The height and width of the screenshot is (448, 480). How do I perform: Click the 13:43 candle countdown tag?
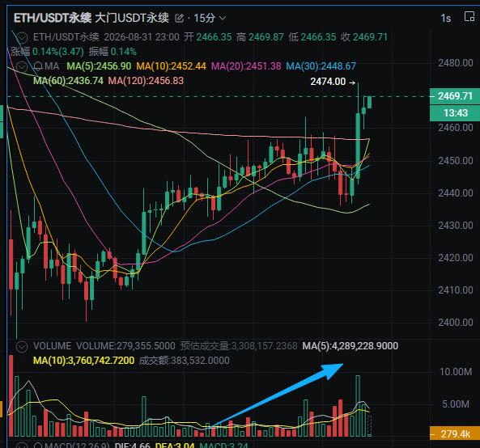click(x=455, y=113)
